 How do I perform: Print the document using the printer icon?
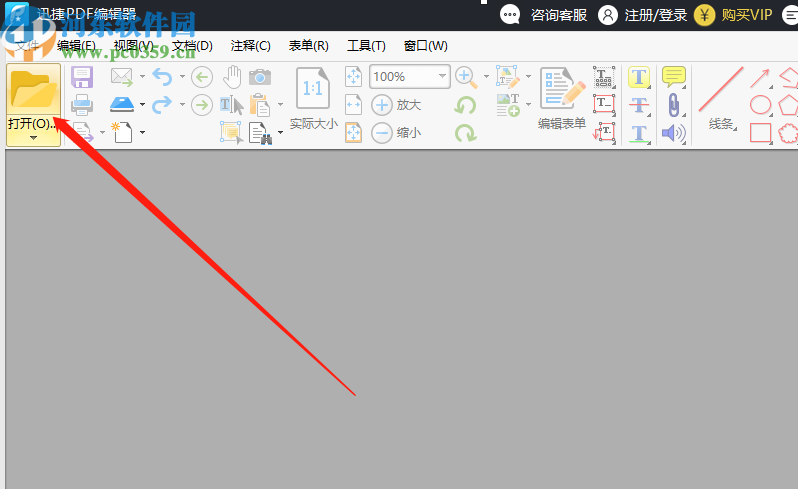pyautogui.click(x=82, y=105)
